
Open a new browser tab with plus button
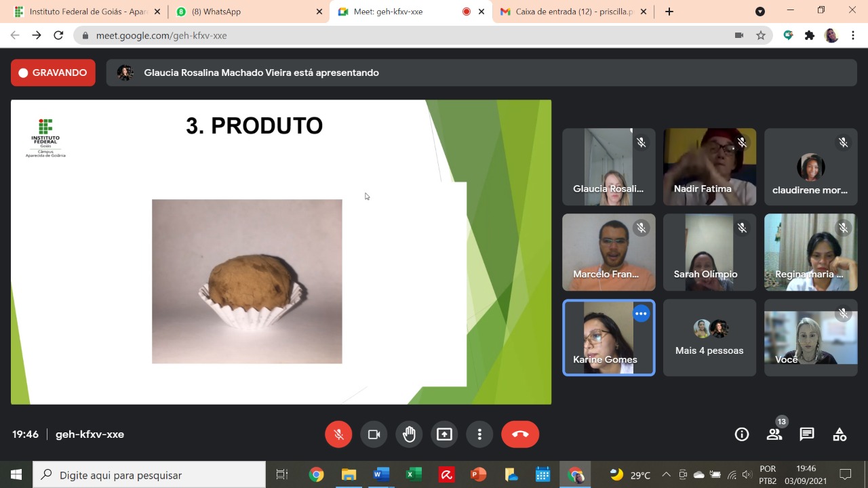669,12
